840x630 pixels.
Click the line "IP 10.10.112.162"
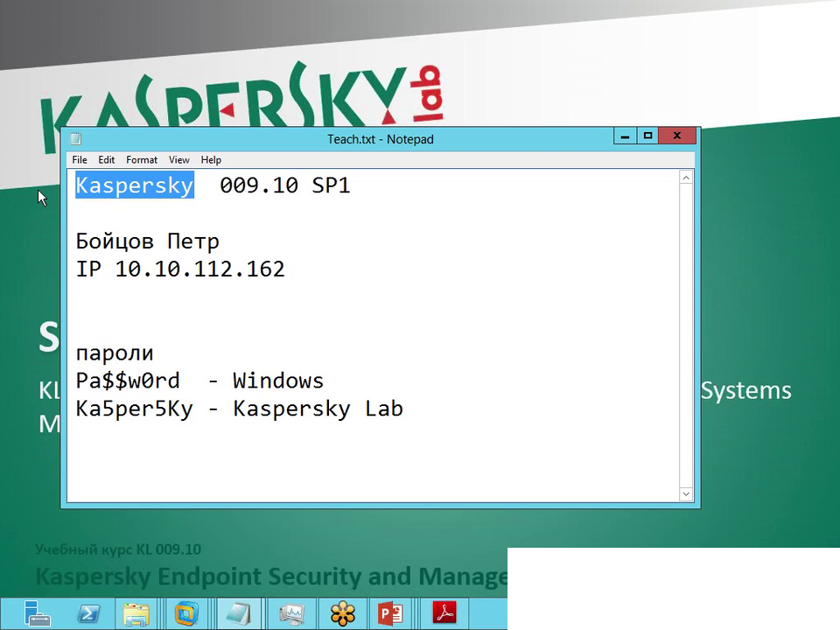click(180, 269)
